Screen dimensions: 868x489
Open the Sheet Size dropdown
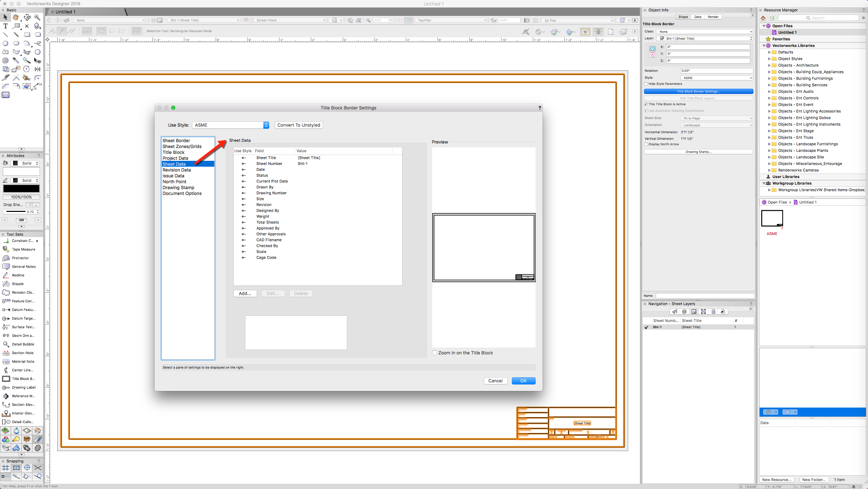(716, 118)
